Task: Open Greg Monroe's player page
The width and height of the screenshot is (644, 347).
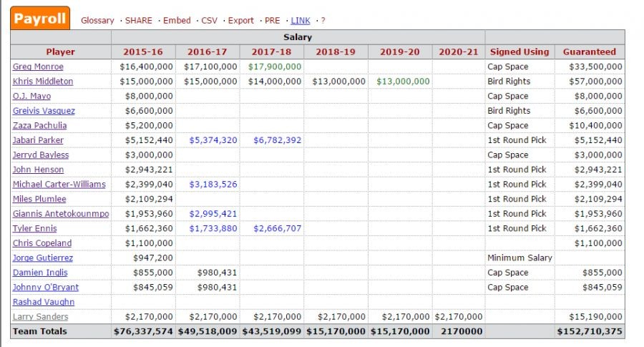Action: click(x=38, y=67)
